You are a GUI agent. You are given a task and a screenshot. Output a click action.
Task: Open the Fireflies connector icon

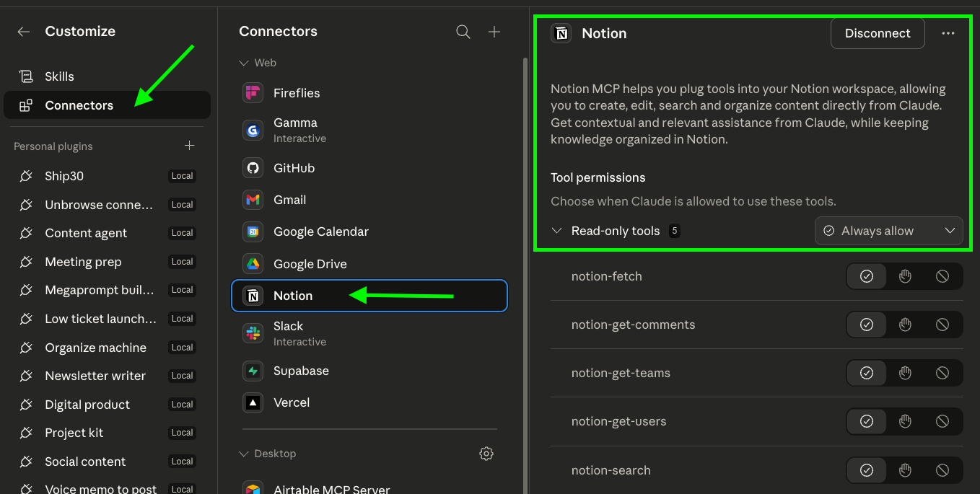[253, 93]
